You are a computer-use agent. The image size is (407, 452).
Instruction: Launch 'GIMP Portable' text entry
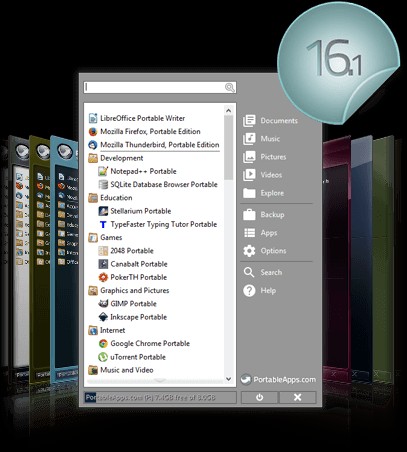point(133,304)
